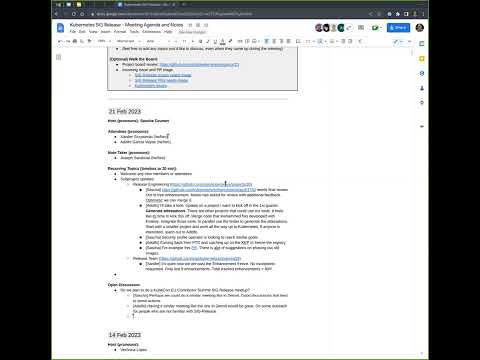
Task: Show the document outline
Action: (59, 57)
